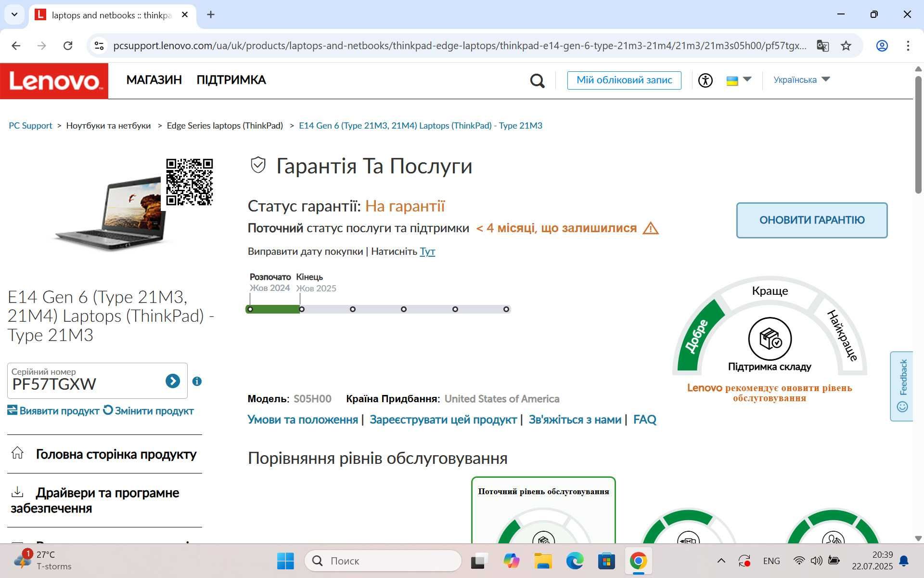Screen dimensions: 924x578
Task: Click the Підтримка складу package icon
Action: [x=770, y=339]
